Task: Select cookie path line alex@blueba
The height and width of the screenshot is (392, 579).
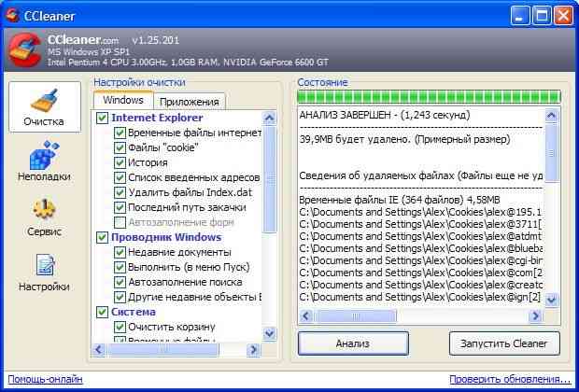Action: point(420,248)
